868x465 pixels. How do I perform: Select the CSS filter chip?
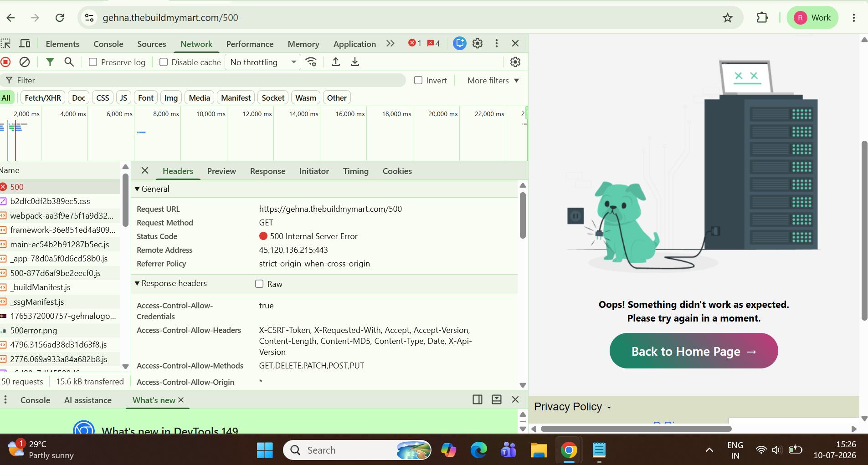click(x=103, y=98)
